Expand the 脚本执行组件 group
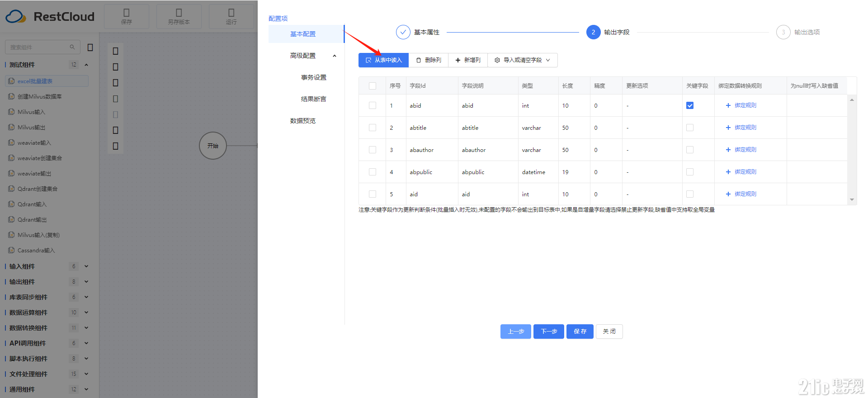The image size is (868, 398). tap(86, 359)
